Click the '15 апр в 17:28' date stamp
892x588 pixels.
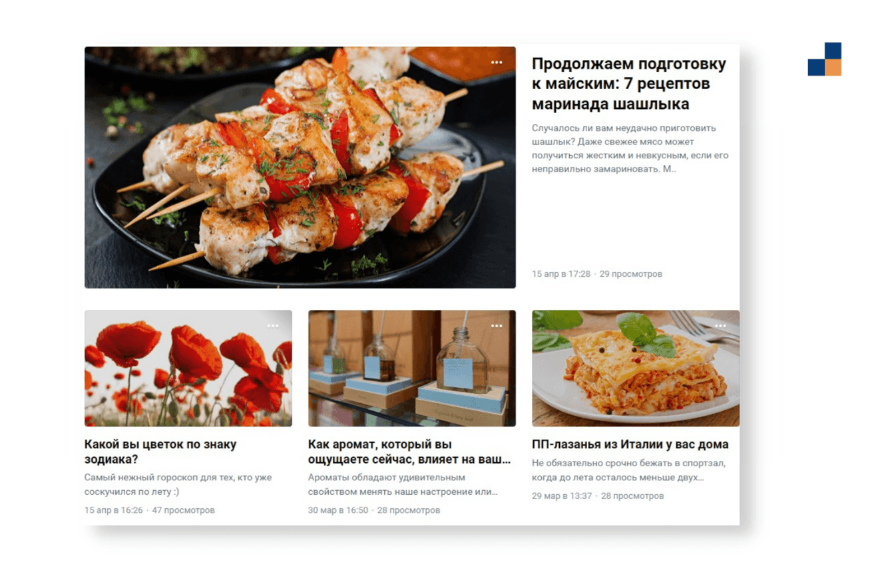pyautogui.click(x=561, y=274)
